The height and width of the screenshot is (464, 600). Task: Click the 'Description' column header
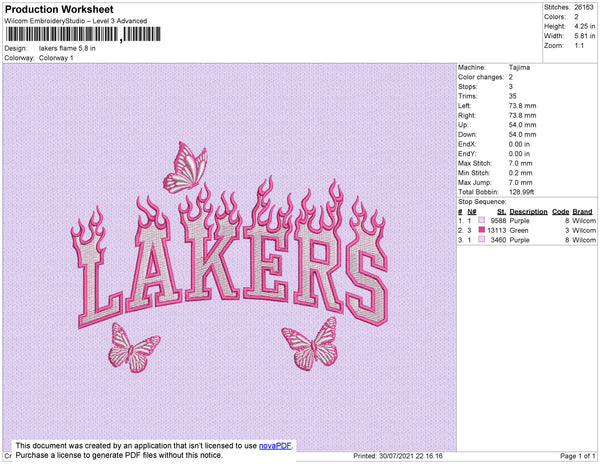pos(528,212)
